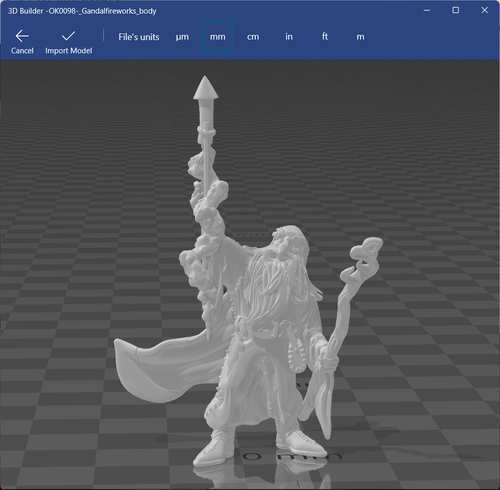Click the File's units label
The image size is (500, 490).
point(139,37)
